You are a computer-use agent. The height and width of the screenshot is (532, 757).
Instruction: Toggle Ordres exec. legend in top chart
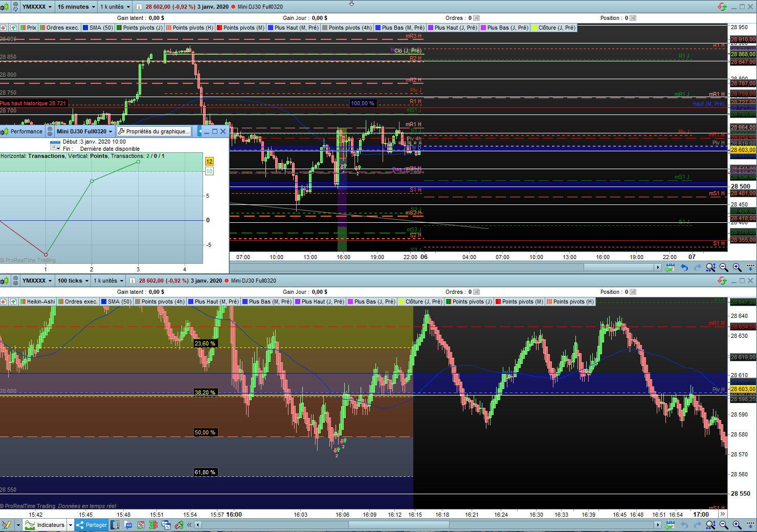pos(59,28)
